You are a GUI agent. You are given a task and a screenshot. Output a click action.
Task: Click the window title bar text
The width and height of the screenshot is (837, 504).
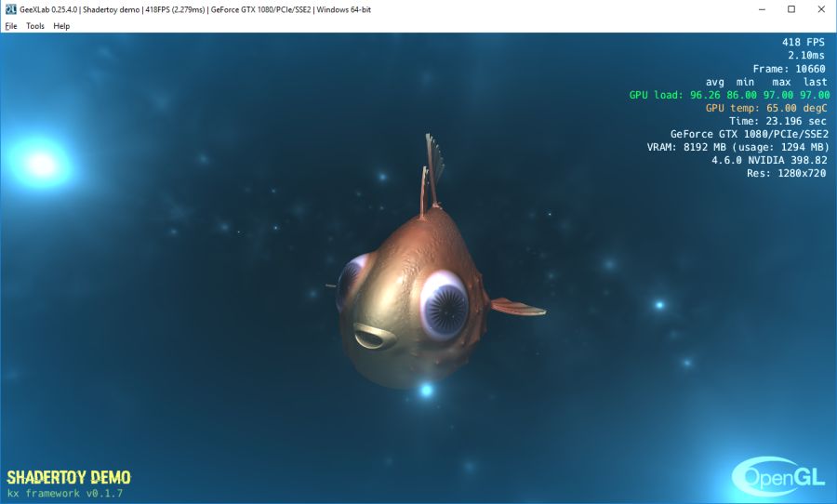(195, 9)
